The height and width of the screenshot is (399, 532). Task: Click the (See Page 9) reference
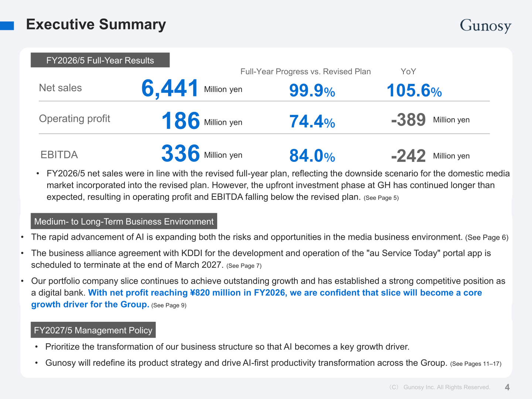click(169, 305)
